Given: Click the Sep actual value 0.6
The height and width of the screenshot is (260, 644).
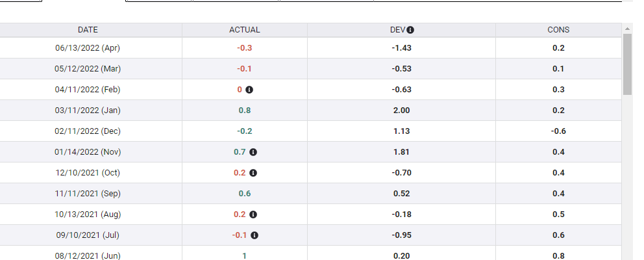Looking at the screenshot, I should click(245, 194).
